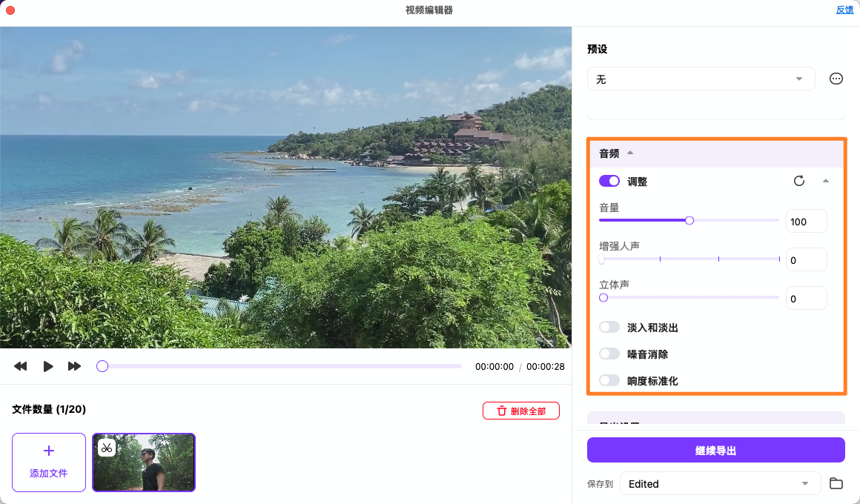Click the play button under the preview

pyautogui.click(x=48, y=365)
